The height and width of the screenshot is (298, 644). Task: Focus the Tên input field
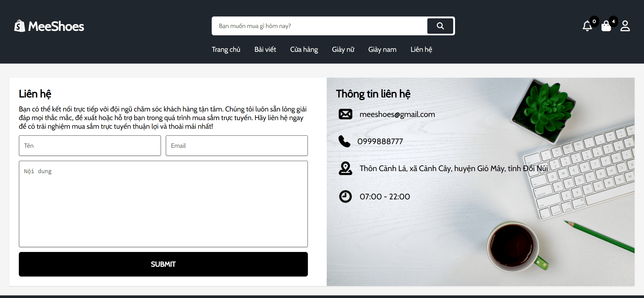[x=90, y=145]
